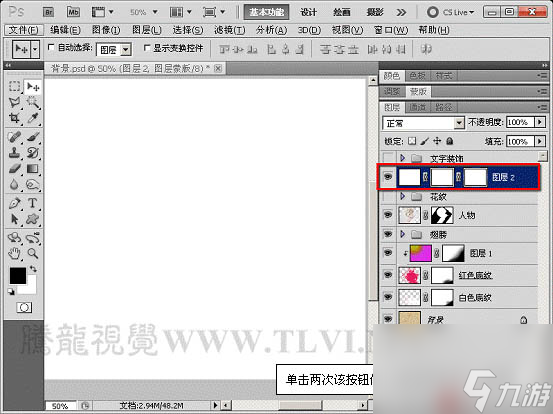
Task: Select the 绘画 workspace
Action: (x=341, y=12)
